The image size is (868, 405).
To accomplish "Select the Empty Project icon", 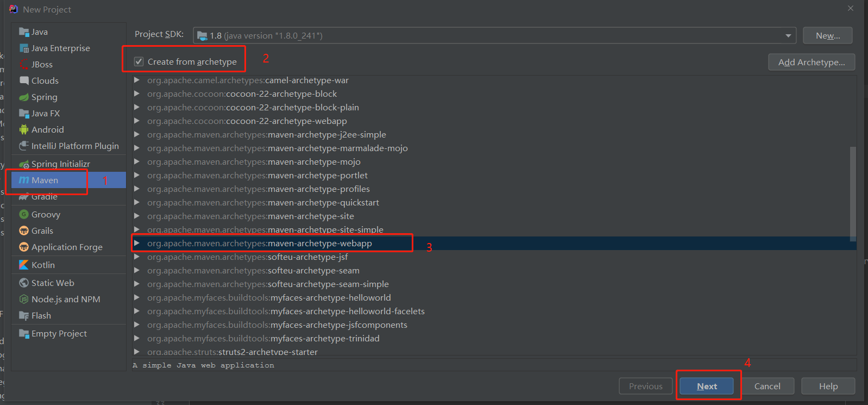I will pos(24,334).
